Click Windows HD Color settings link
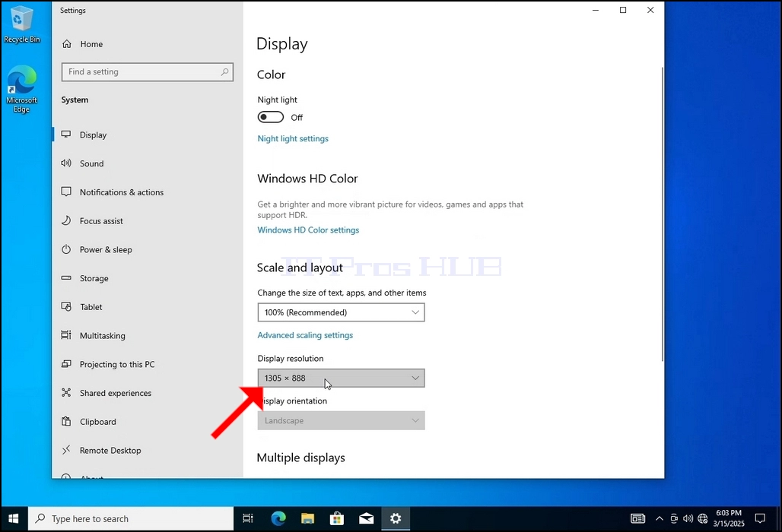This screenshot has height=532, width=782. (308, 230)
